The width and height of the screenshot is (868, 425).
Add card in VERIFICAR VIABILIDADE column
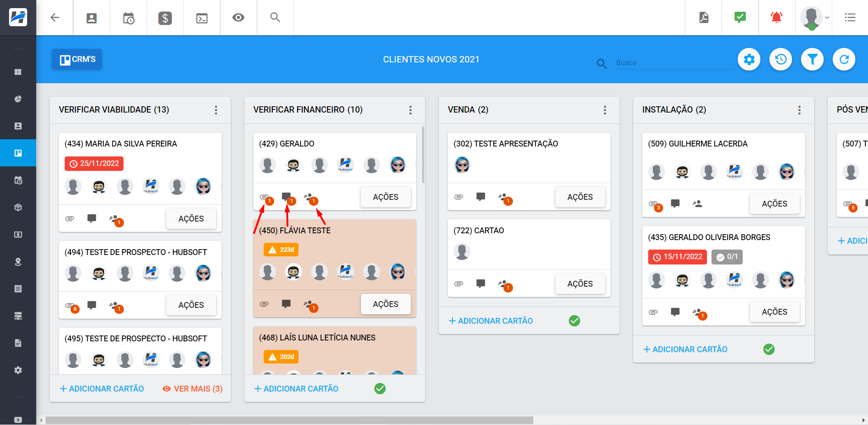(102, 389)
